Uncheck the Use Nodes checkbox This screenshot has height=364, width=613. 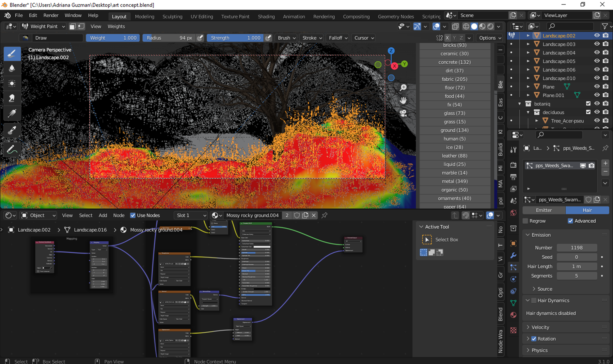(x=133, y=215)
